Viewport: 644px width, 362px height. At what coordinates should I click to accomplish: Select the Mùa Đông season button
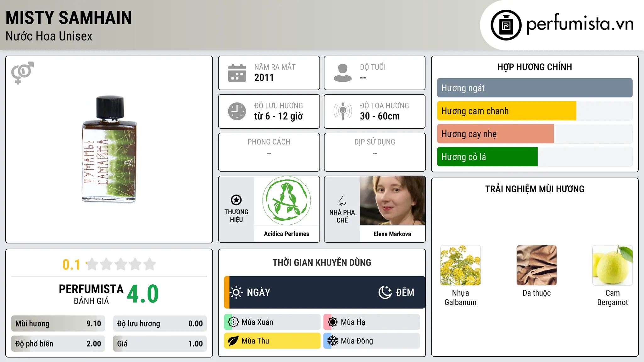click(x=372, y=341)
